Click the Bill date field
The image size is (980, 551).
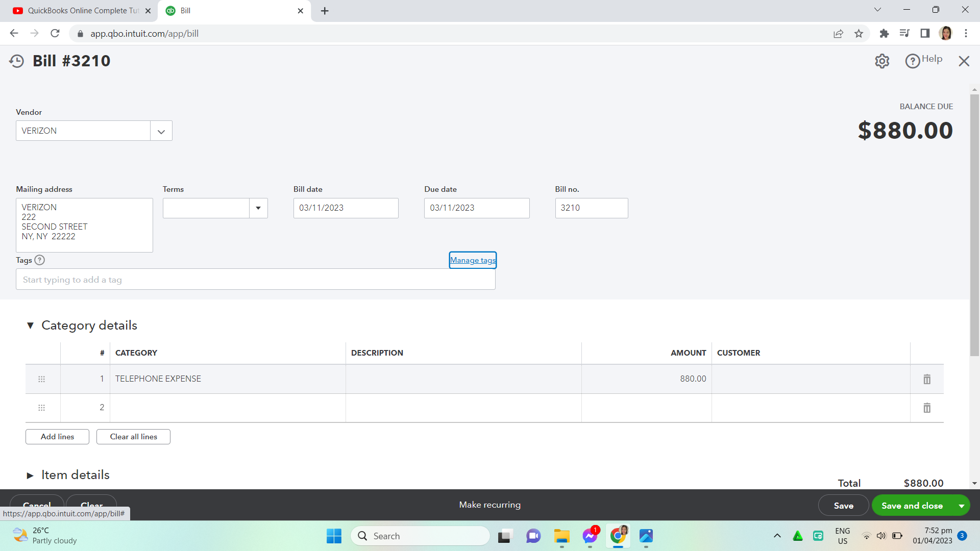[x=346, y=208]
